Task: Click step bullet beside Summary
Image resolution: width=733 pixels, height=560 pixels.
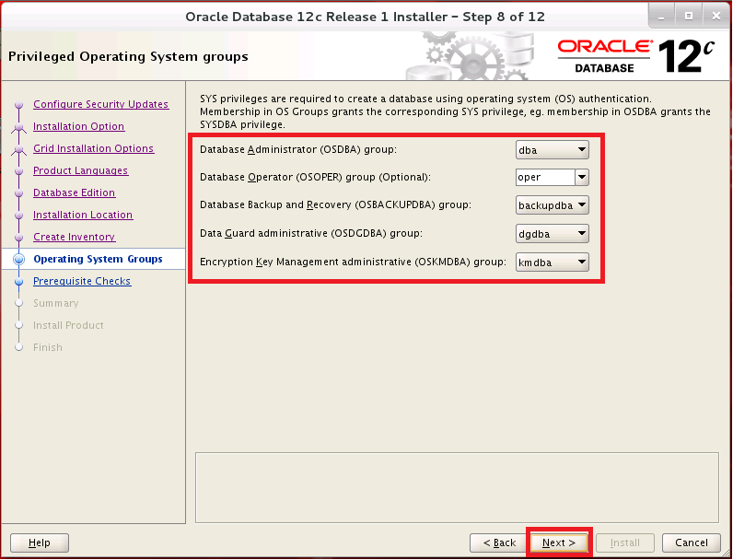Action: click(x=18, y=303)
